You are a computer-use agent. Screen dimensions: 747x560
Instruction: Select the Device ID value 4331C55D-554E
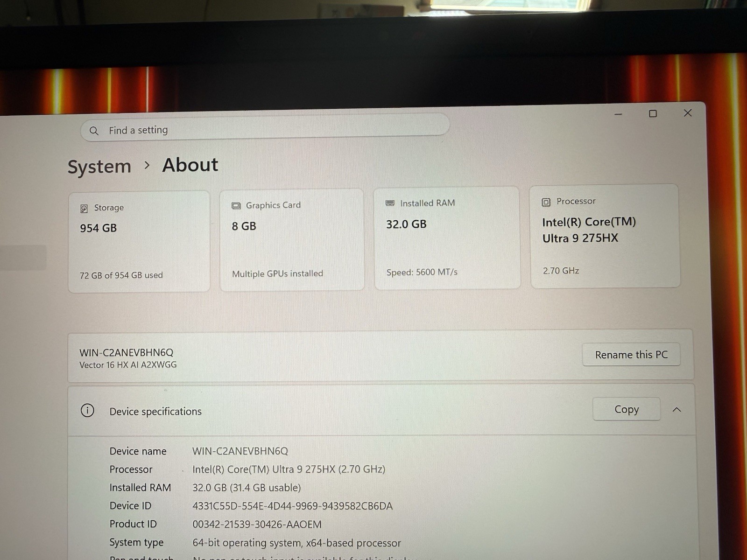(x=292, y=506)
